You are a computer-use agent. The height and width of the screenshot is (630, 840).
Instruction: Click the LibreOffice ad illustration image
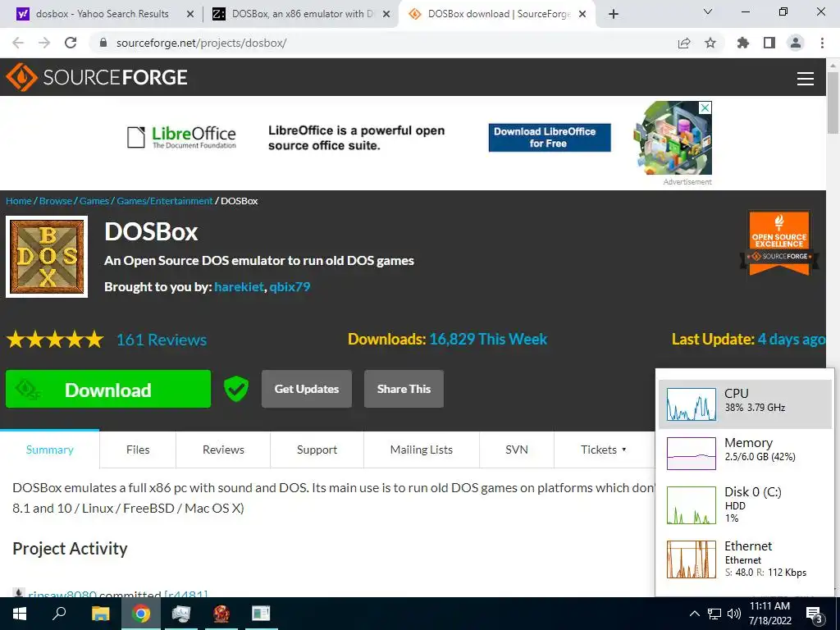(673, 138)
